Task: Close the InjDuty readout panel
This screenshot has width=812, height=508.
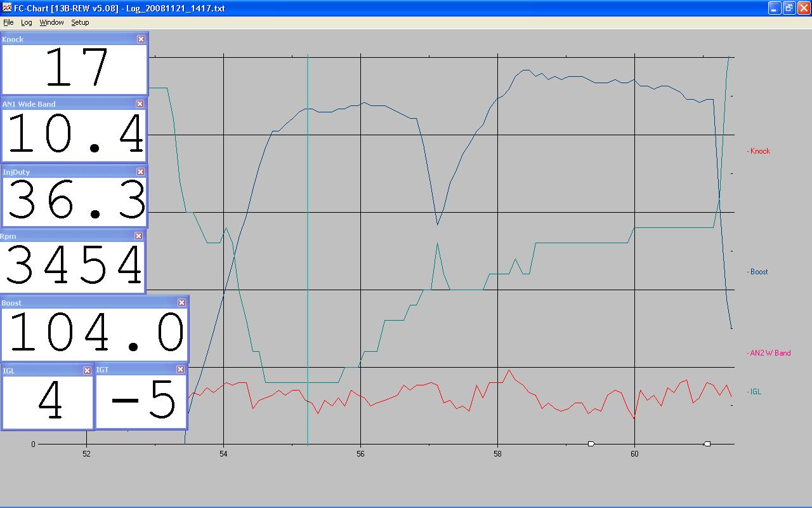Action: 141,171
